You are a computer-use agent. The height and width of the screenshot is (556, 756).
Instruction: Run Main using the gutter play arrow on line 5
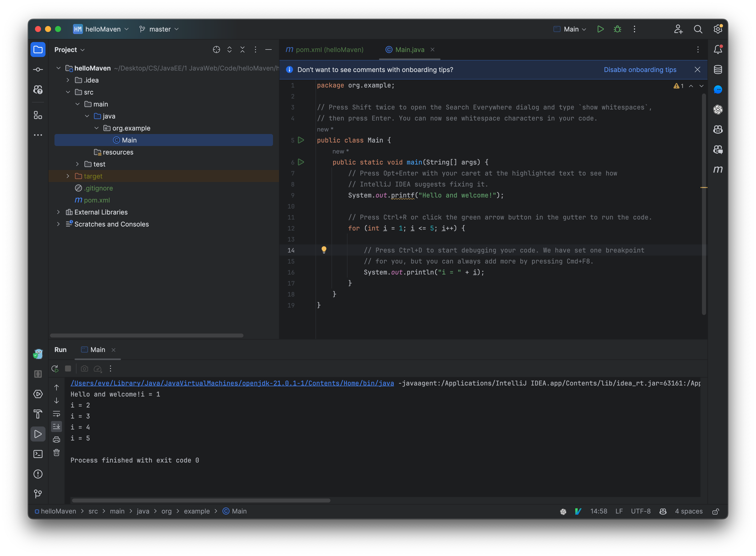(x=301, y=140)
